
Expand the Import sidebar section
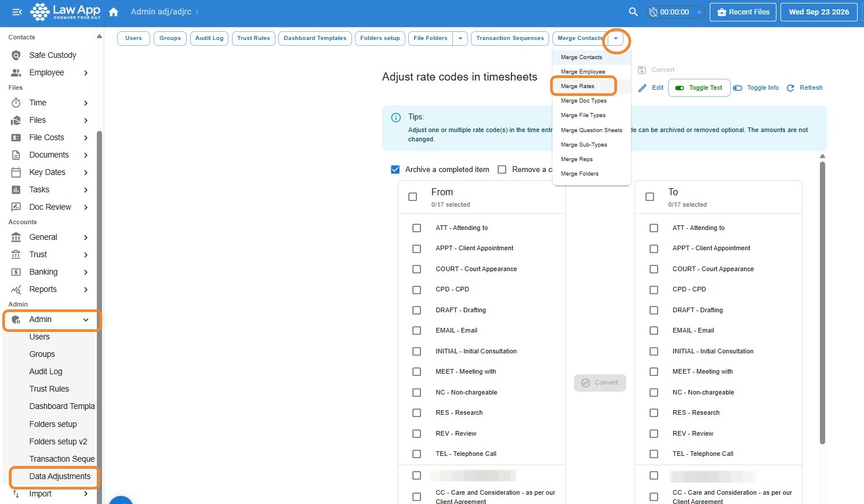click(86, 494)
